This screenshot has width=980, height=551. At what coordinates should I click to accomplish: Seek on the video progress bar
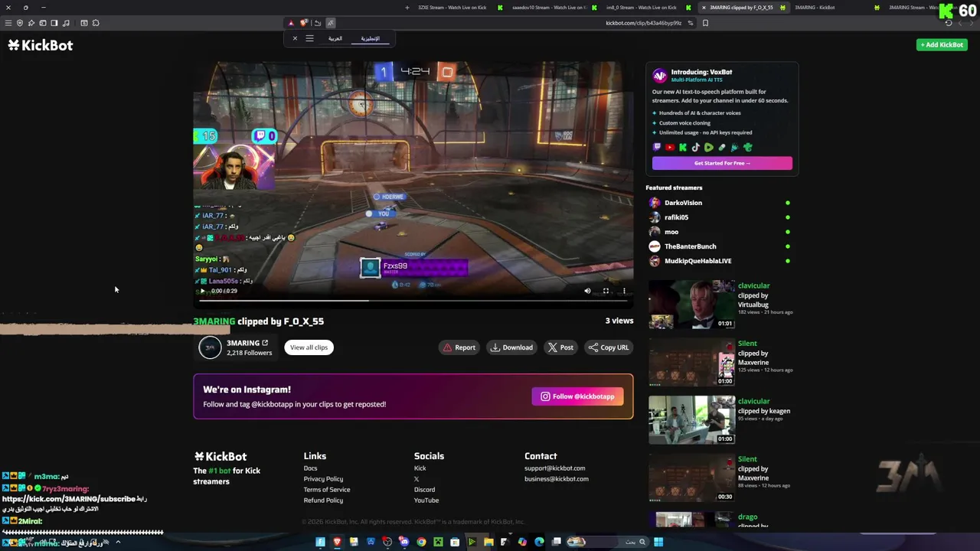click(x=413, y=301)
